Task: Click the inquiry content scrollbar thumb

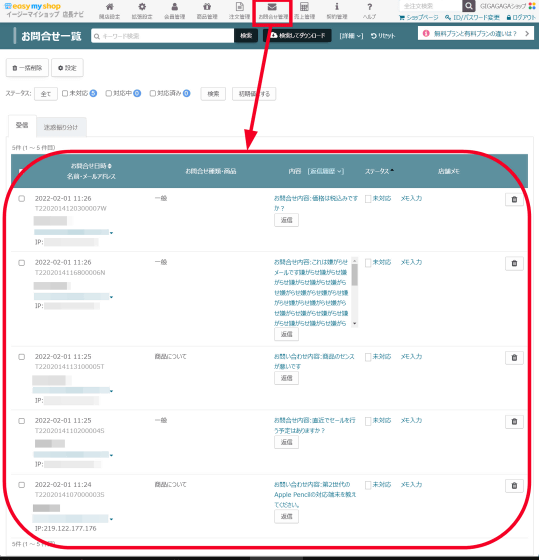Action: tap(354, 275)
